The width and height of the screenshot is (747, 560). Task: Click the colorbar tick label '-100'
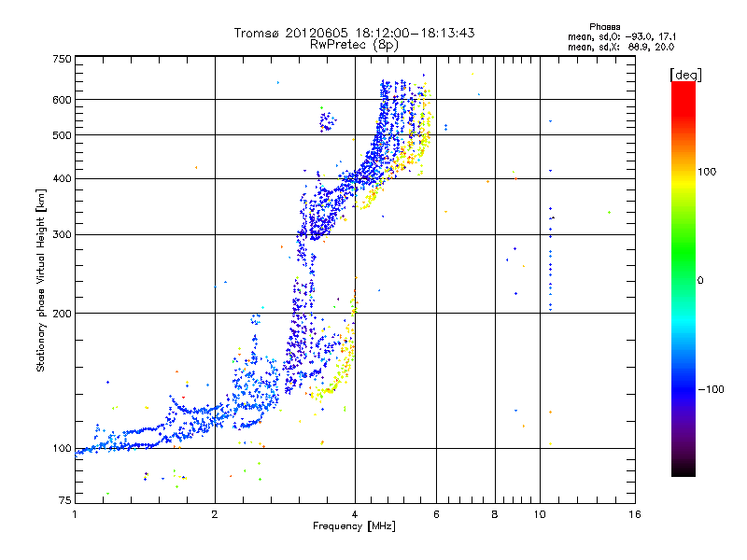tap(711, 389)
